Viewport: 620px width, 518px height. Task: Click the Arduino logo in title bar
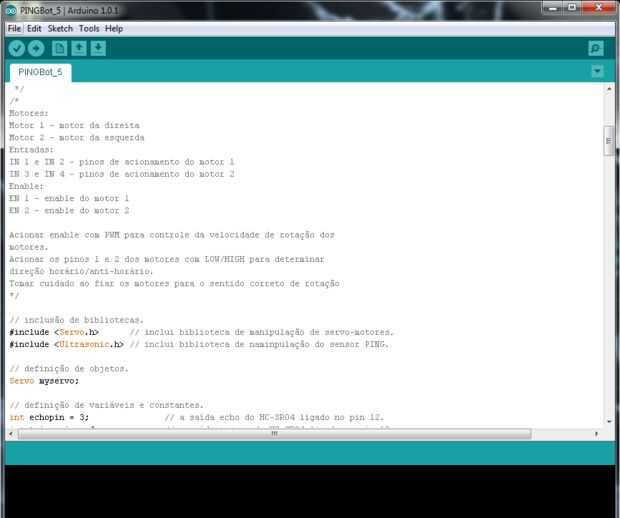tap(11, 11)
